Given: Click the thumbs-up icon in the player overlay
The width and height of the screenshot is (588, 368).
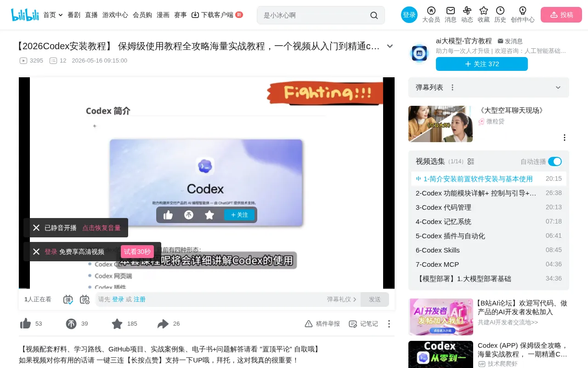Looking at the screenshot, I should click(168, 215).
